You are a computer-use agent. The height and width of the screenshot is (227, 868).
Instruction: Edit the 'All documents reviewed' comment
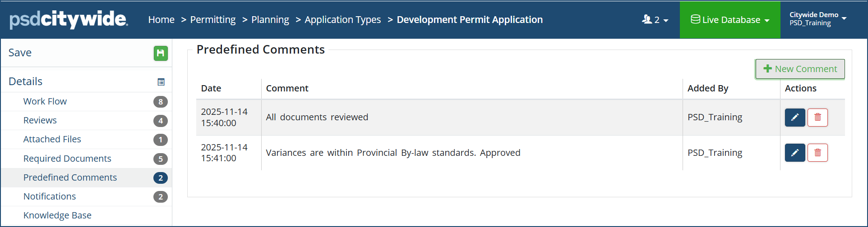(794, 118)
